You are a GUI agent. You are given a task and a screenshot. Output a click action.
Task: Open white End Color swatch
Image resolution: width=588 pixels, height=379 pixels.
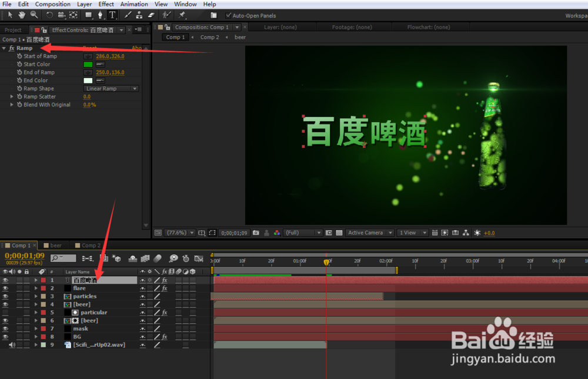point(88,81)
